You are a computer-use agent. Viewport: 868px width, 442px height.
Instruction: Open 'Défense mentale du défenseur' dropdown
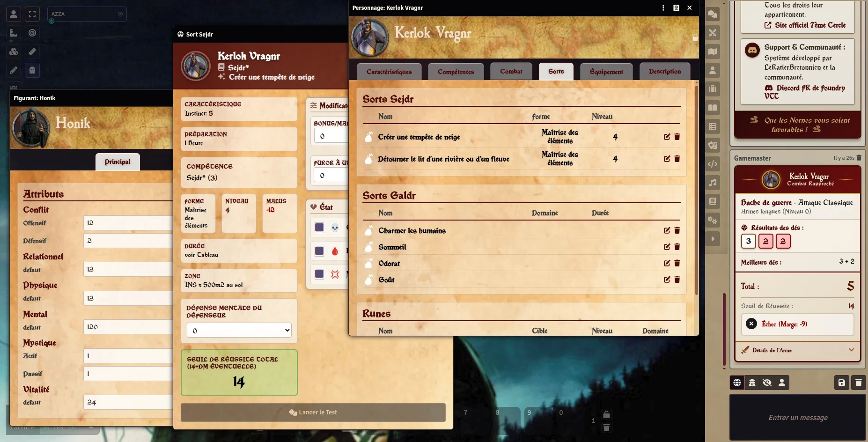click(239, 331)
